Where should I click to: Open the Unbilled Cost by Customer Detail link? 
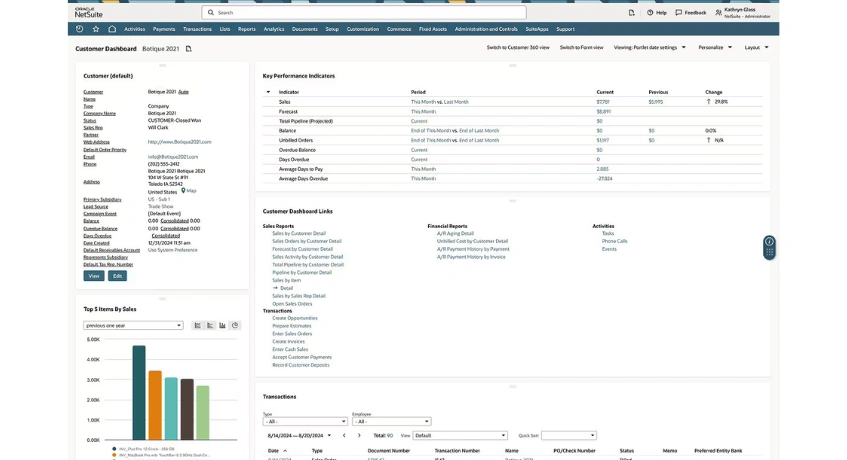click(472, 241)
